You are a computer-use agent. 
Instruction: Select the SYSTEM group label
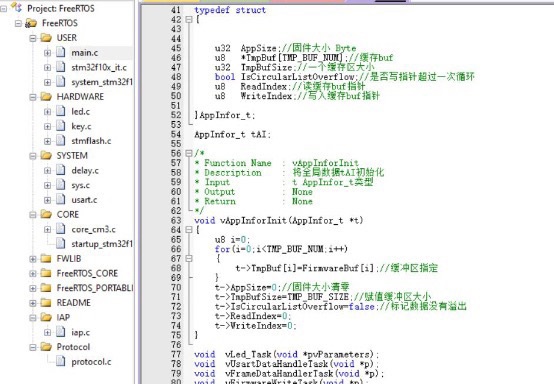click(72, 156)
